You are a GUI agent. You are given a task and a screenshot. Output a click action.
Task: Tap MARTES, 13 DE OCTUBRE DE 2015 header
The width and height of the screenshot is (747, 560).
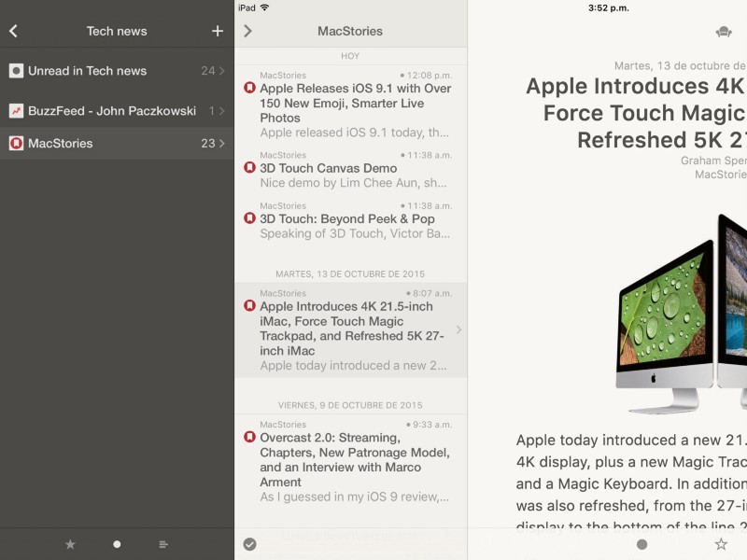[x=350, y=274]
